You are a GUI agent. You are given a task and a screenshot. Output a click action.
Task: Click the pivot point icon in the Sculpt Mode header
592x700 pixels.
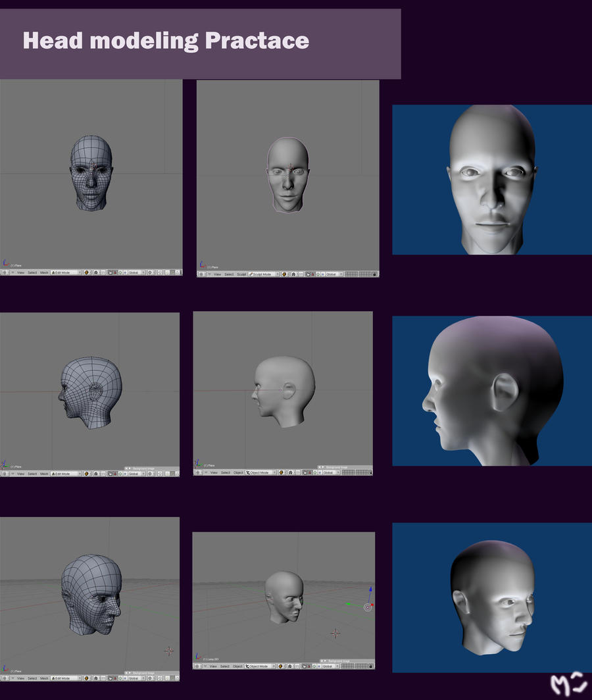coord(293,274)
